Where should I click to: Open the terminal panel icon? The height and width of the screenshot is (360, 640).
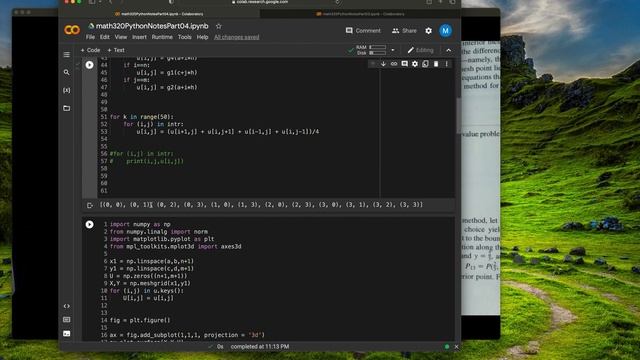(67, 333)
